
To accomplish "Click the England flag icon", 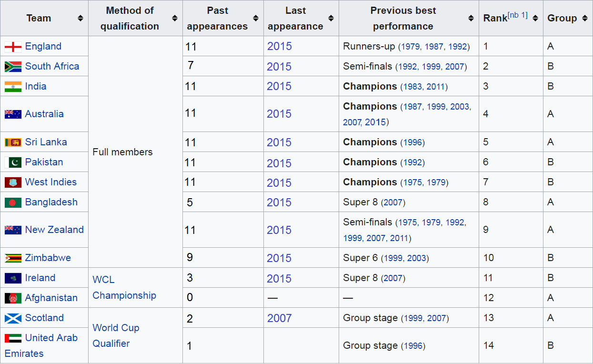I will coord(13,47).
